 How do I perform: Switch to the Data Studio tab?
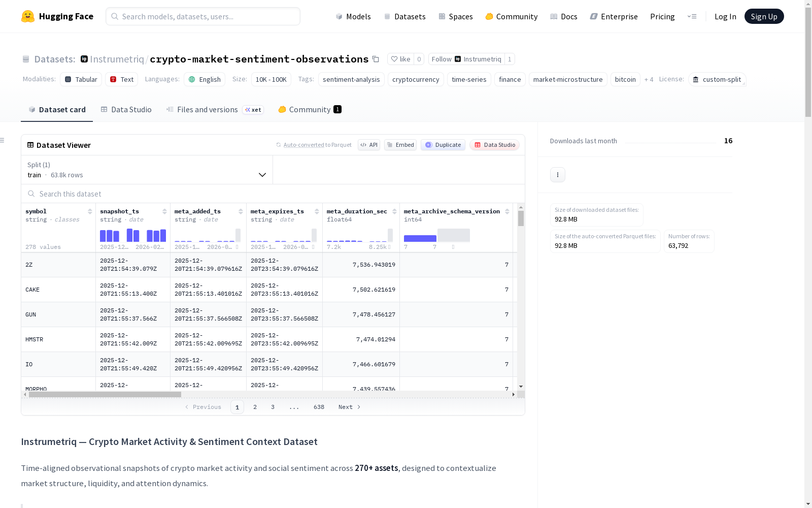click(x=126, y=109)
